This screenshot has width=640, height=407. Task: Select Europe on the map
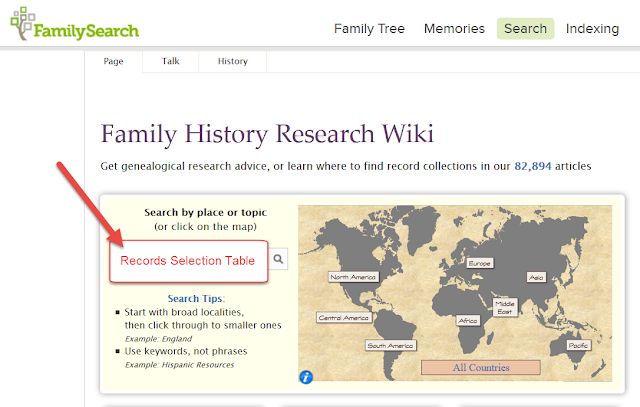480,263
